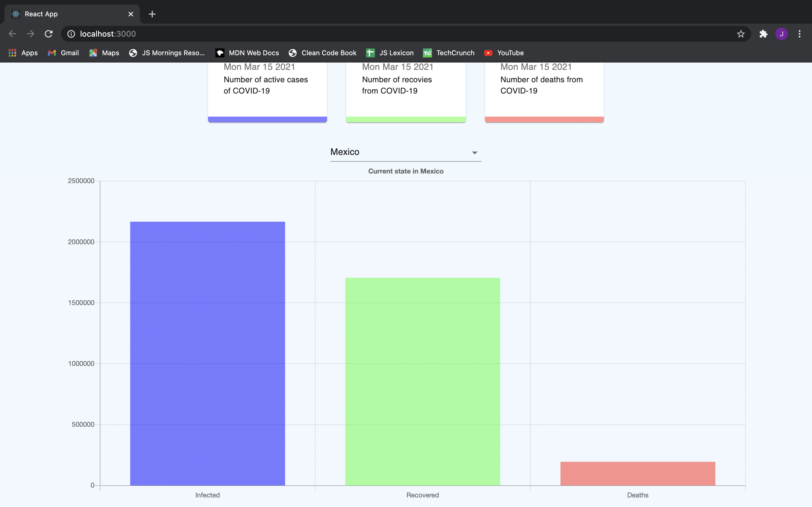Expand the Mexico country dropdown arrow
812x507 pixels.
475,153
